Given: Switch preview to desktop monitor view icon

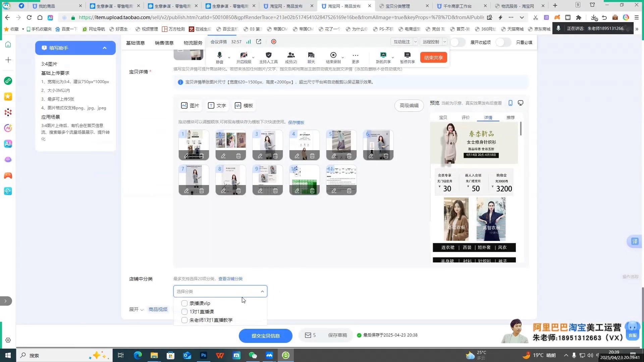Looking at the screenshot, I should 520,103.
